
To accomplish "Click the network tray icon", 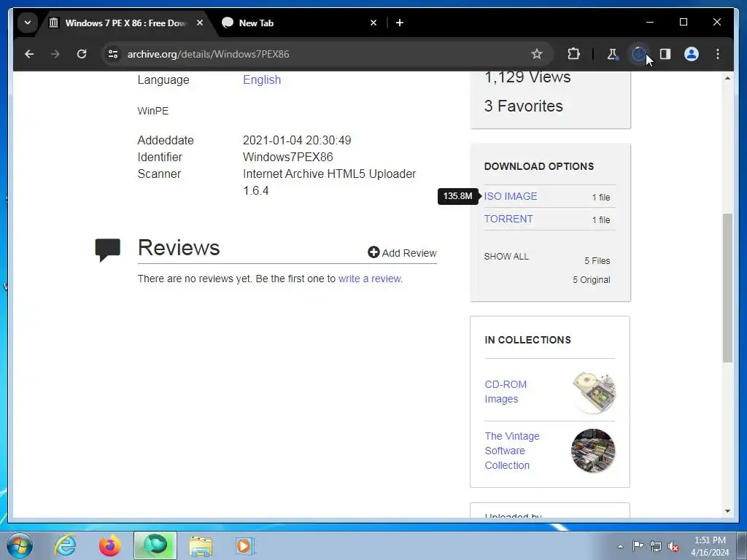I will coord(656,546).
